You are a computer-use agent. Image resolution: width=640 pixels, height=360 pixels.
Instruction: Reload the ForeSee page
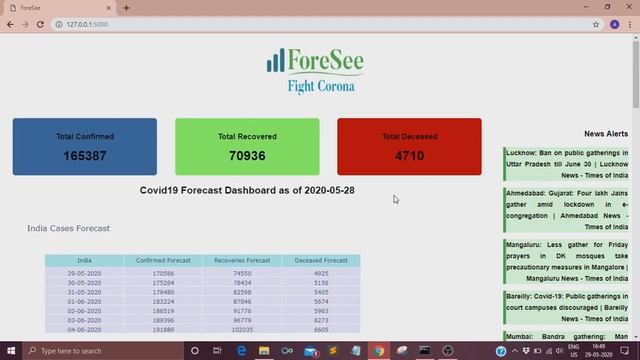click(40, 24)
